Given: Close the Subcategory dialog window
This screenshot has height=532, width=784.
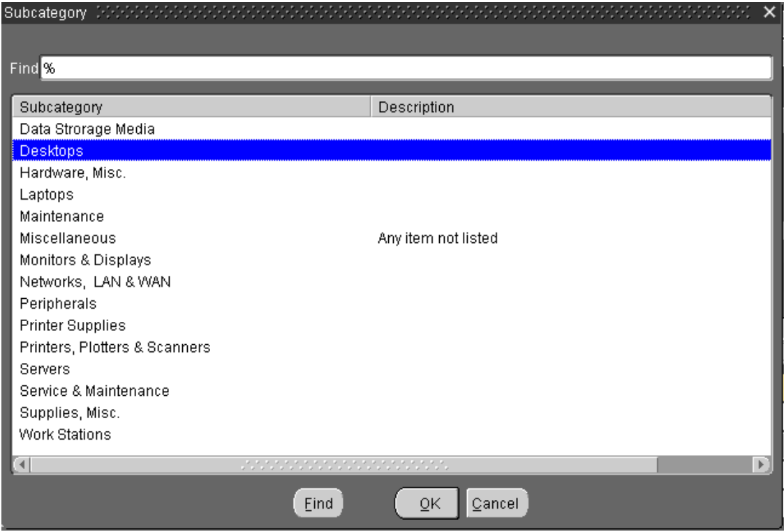Looking at the screenshot, I should 769,13.
